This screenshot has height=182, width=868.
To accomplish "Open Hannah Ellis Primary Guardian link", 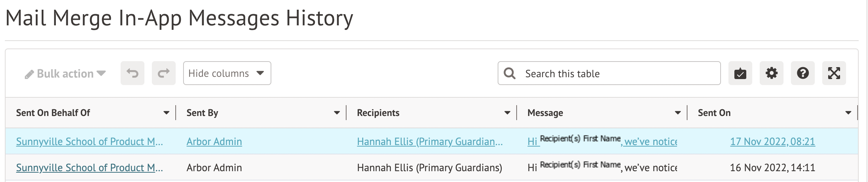I will [430, 142].
